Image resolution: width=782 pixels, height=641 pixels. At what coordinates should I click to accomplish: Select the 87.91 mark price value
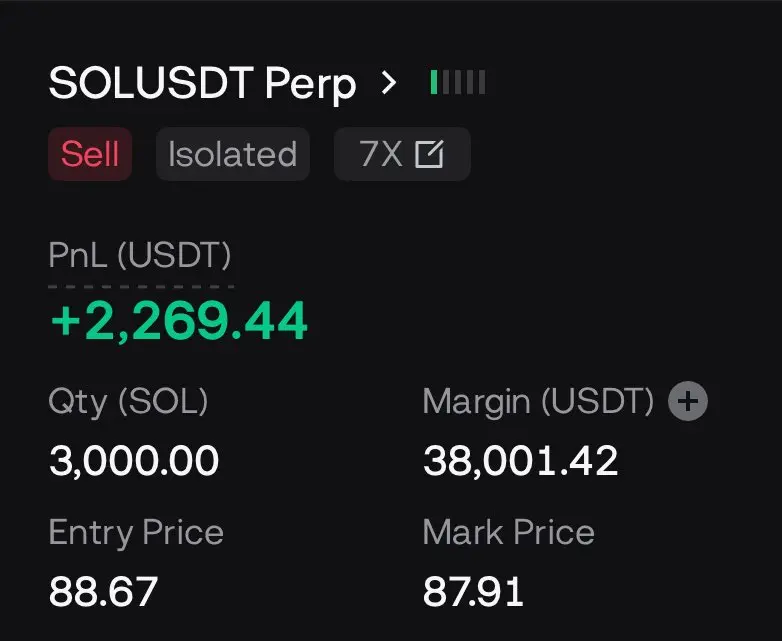tap(473, 591)
